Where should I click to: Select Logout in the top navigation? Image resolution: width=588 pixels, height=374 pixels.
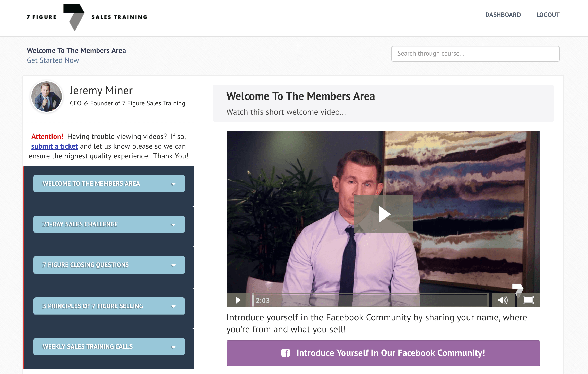click(548, 15)
